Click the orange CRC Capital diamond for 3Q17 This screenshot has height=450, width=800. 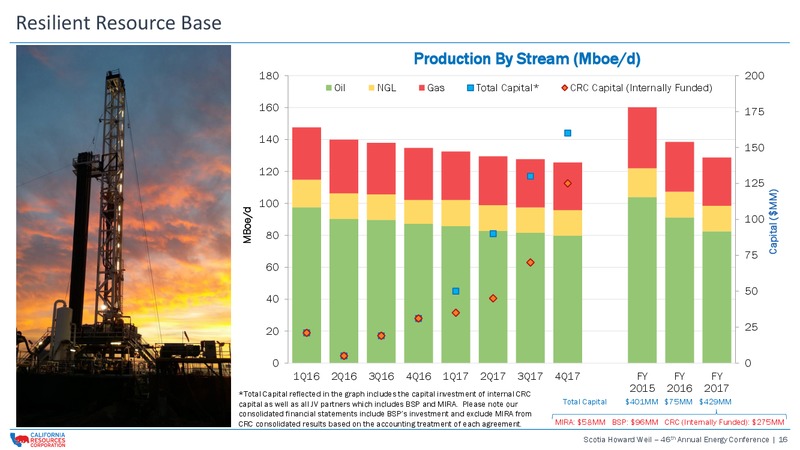pos(530,262)
